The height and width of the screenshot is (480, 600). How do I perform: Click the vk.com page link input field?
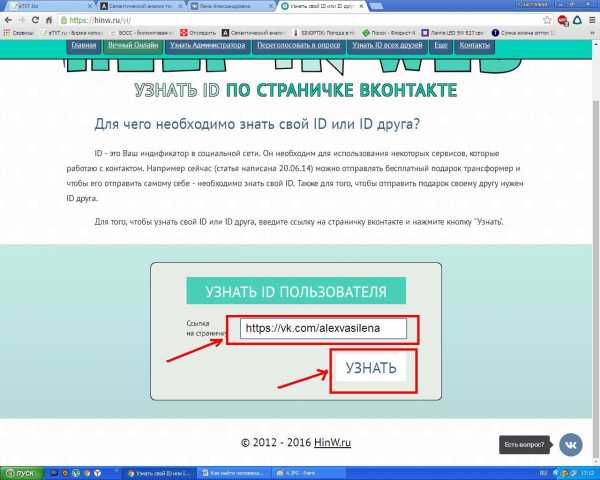[x=323, y=328]
